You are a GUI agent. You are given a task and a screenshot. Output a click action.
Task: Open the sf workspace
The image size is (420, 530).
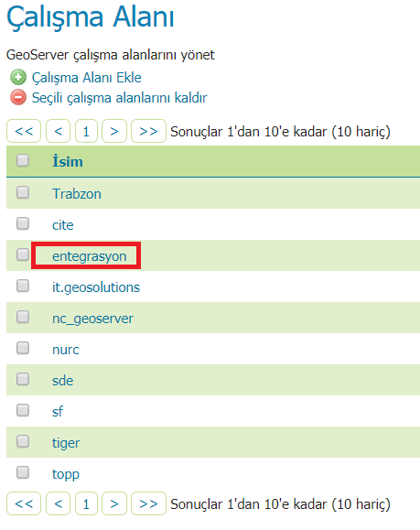(58, 412)
